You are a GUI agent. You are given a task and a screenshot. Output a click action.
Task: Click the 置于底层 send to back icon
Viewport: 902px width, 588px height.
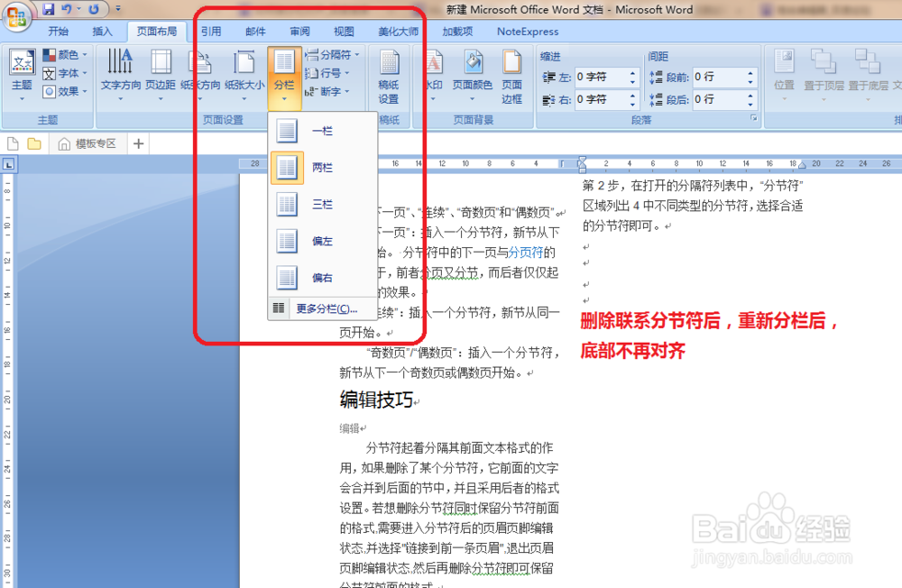click(x=868, y=62)
